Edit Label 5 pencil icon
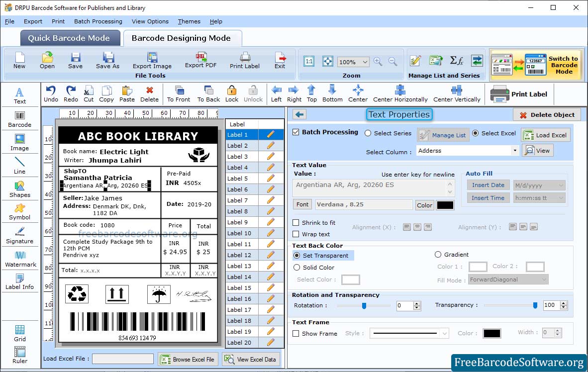Screen dimensions: 588x372 pos(271,178)
